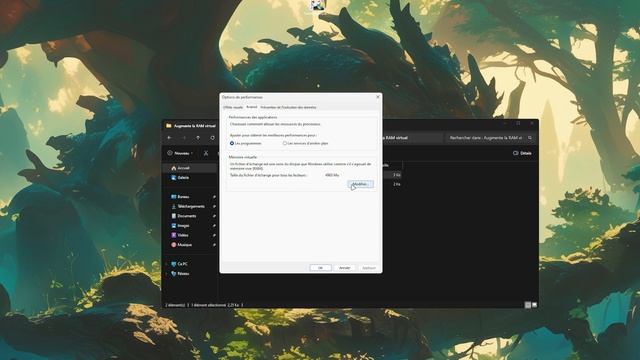Viewport: 640px width, 360px height.
Task: Go back in the File Explorer window
Action: pos(169,138)
